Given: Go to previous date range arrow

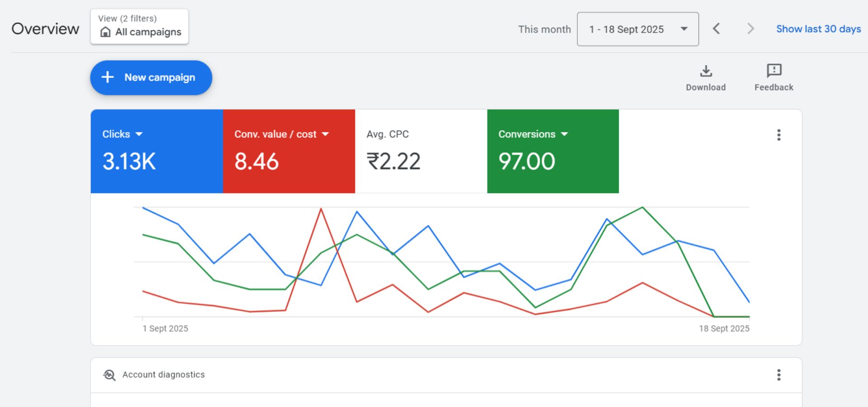Looking at the screenshot, I should point(717,29).
